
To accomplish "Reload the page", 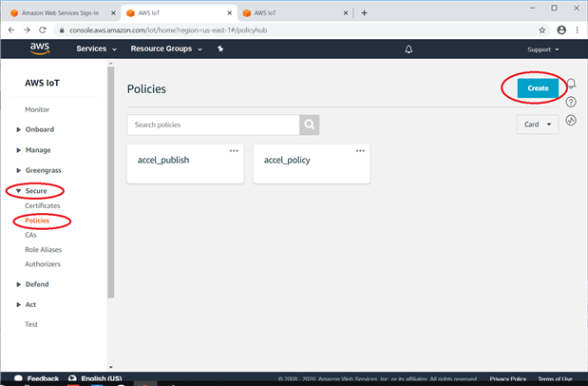I will (43, 30).
